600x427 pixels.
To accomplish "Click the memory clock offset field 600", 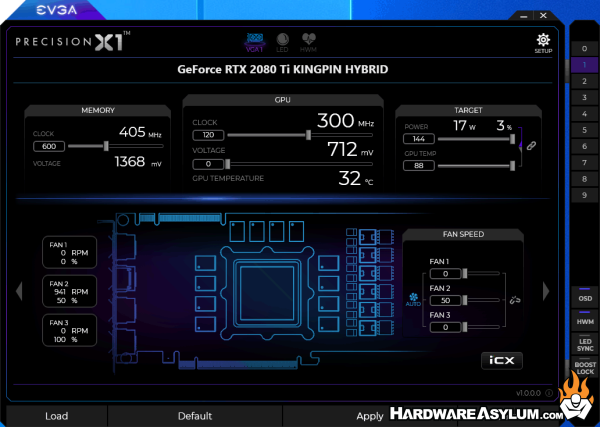I will (x=49, y=146).
